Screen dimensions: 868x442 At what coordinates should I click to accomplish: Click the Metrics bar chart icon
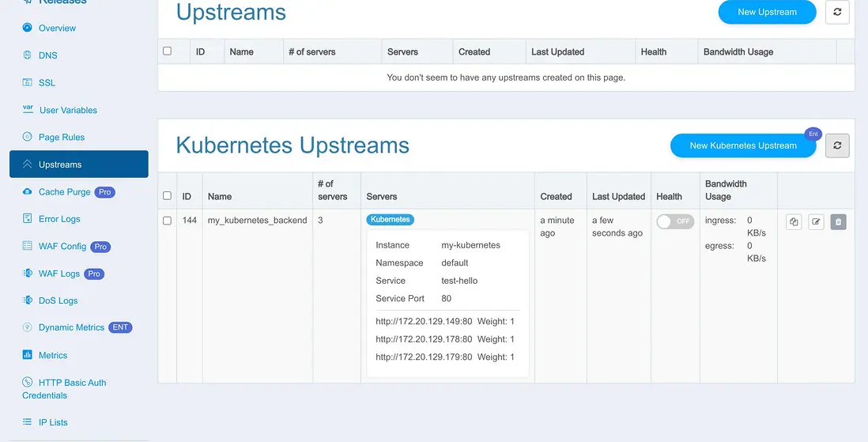pyautogui.click(x=27, y=354)
